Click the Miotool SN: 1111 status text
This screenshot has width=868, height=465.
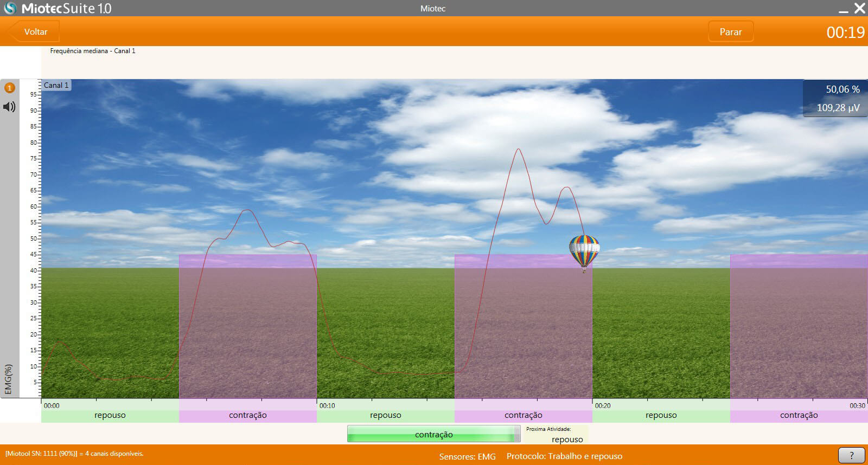coord(74,454)
